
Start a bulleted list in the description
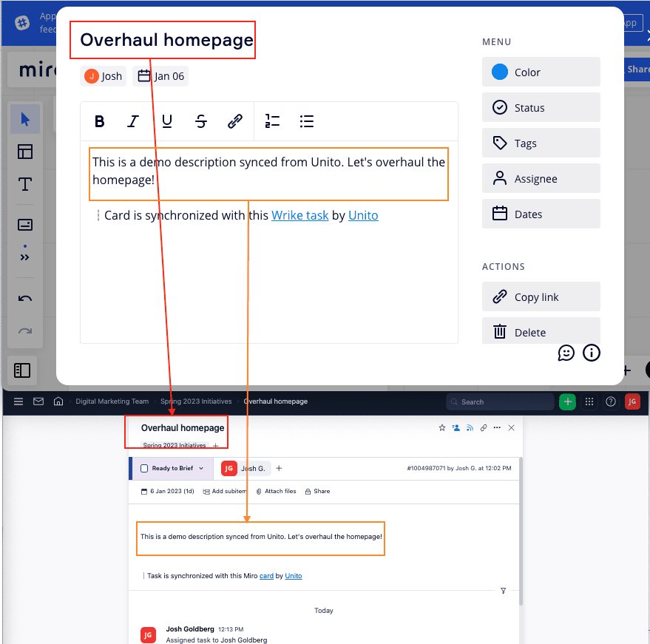pyautogui.click(x=307, y=121)
